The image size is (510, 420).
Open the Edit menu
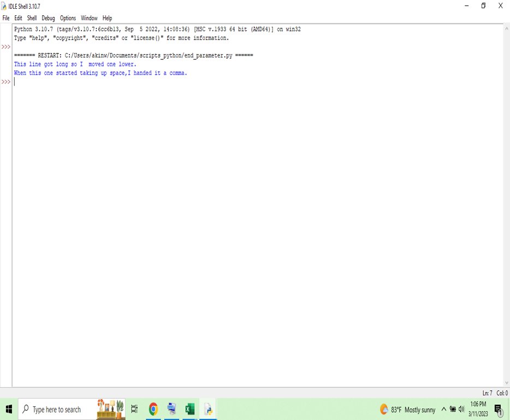pyautogui.click(x=18, y=18)
